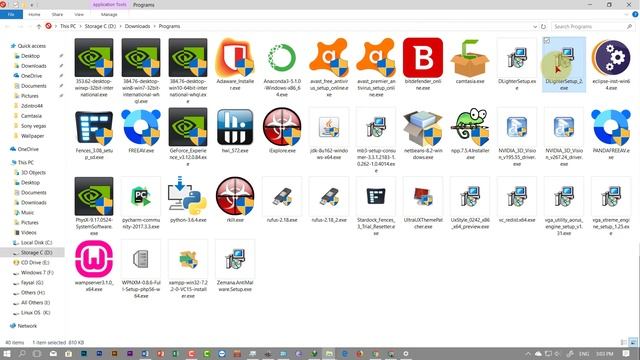Select the Application Tools contextual tab
The width and height of the screenshot is (640, 360).
coord(109,4)
